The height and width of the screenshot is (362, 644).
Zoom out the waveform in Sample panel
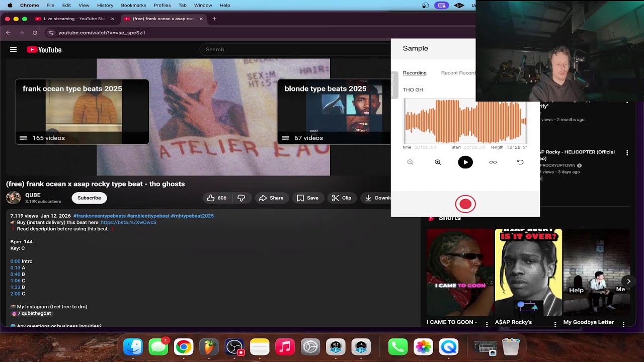(410, 162)
